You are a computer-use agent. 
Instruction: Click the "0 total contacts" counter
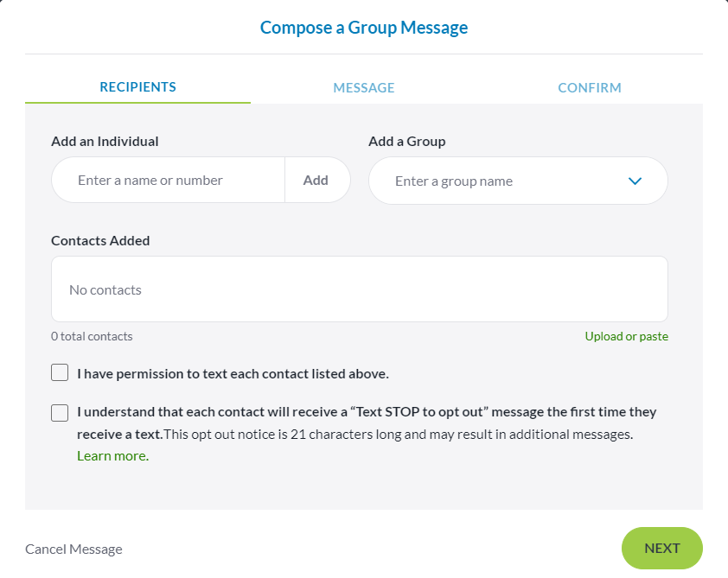pos(92,336)
